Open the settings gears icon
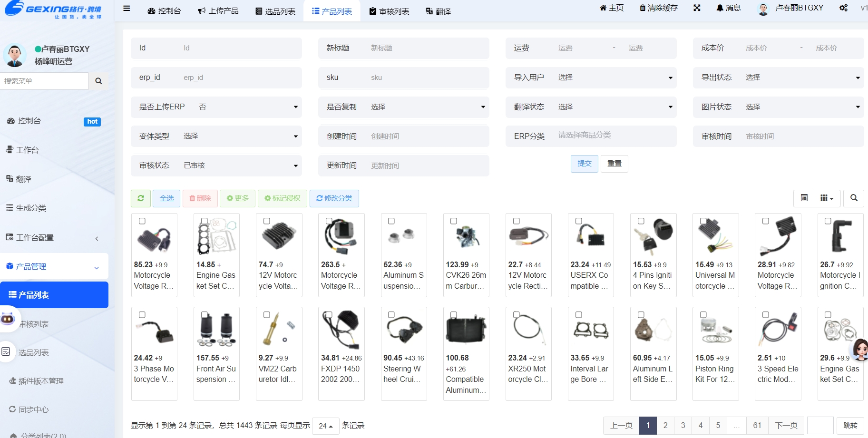 click(843, 8)
